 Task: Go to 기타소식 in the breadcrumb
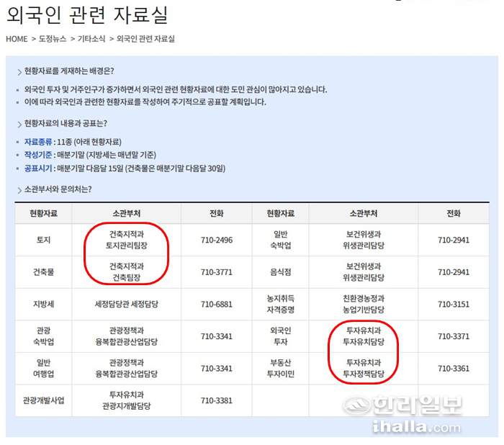(x=91, y=39)
